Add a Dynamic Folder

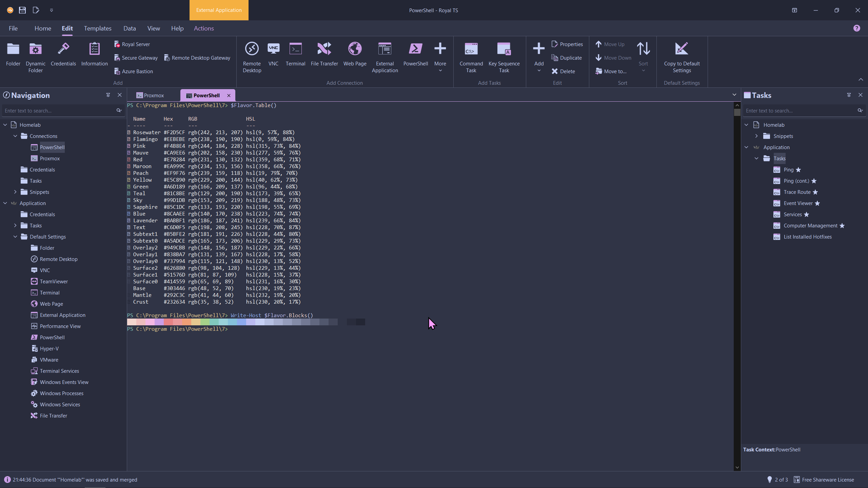click(x=35, y=57)
